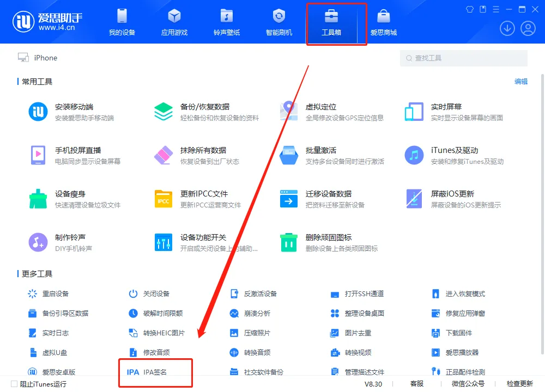Open 转换视频 tool
545x392 pixels.
point(350,352)
